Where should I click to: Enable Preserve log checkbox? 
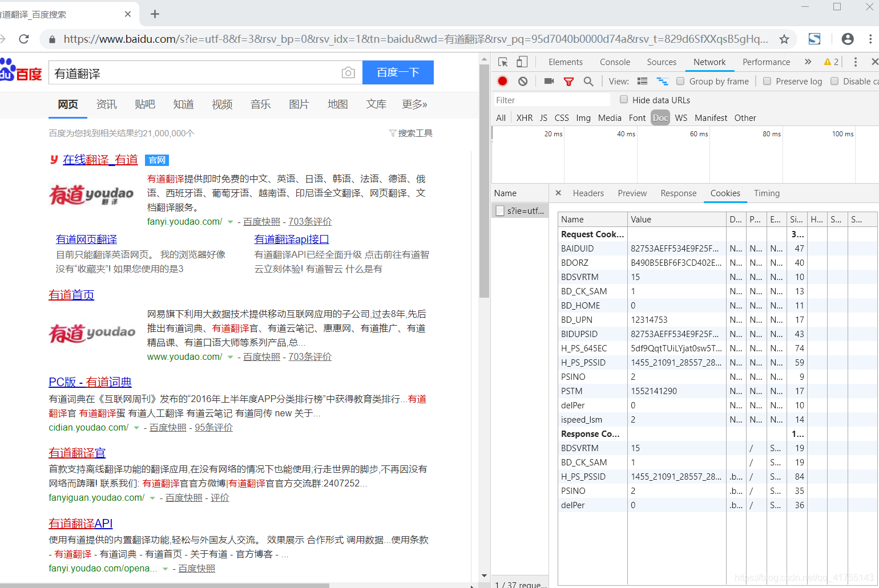click(x=767, y=81)
